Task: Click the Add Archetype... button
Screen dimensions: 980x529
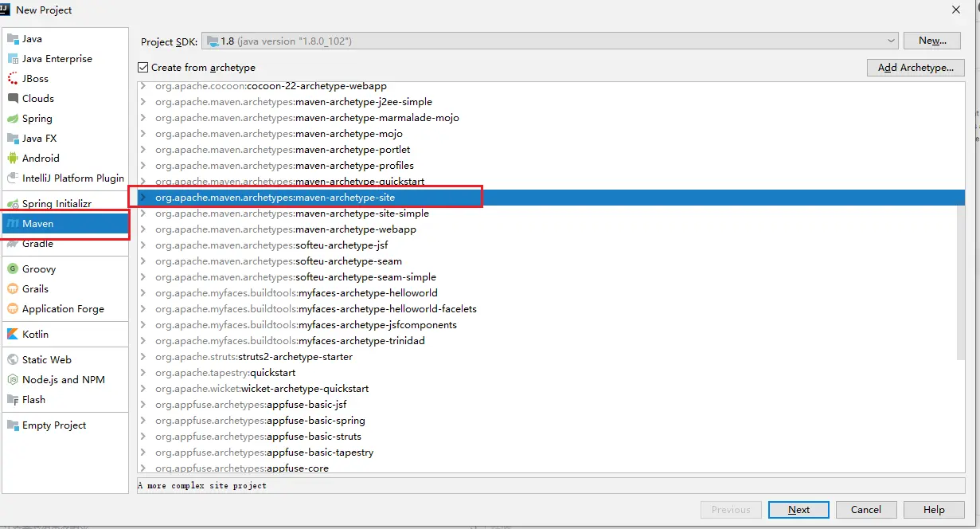Action: coord(916,68)
